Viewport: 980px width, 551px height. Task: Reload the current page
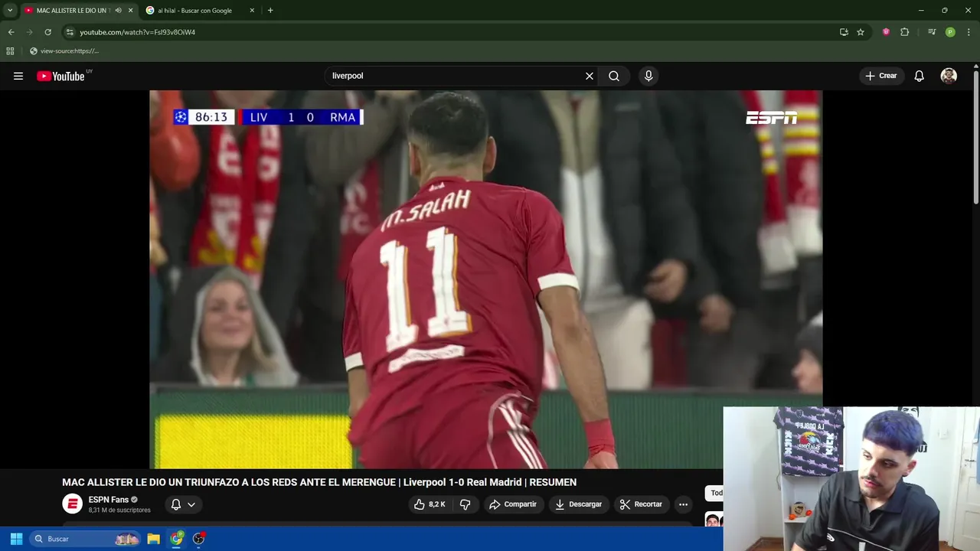point(47,32)
